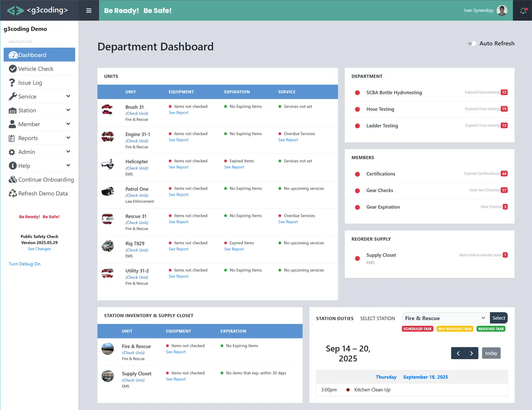
Task: Click the user profile avatar
Action: [502, 10]
